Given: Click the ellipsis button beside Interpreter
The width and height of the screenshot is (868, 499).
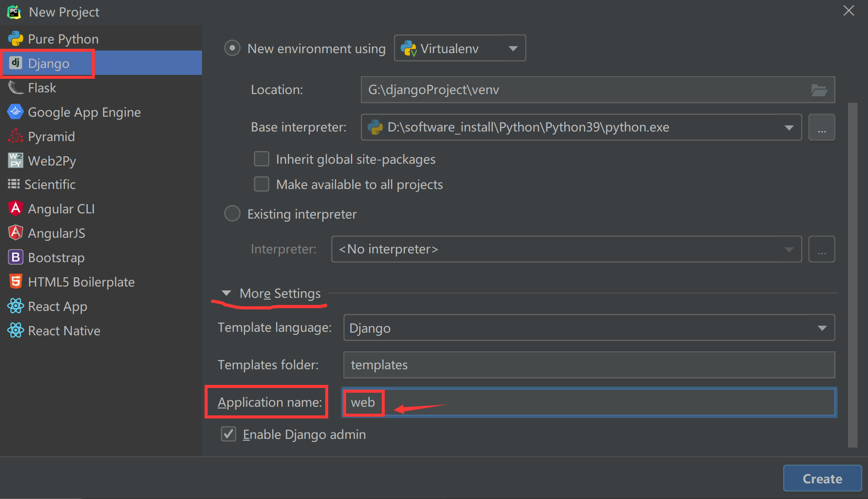Looking at the screenshot, I should click(x=821, y=249).
